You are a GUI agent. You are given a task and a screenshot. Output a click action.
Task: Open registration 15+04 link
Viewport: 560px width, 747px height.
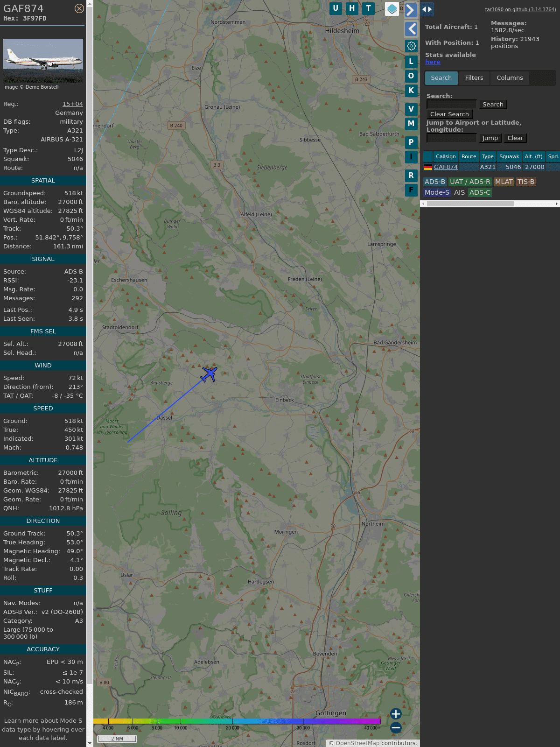[73, 104]
